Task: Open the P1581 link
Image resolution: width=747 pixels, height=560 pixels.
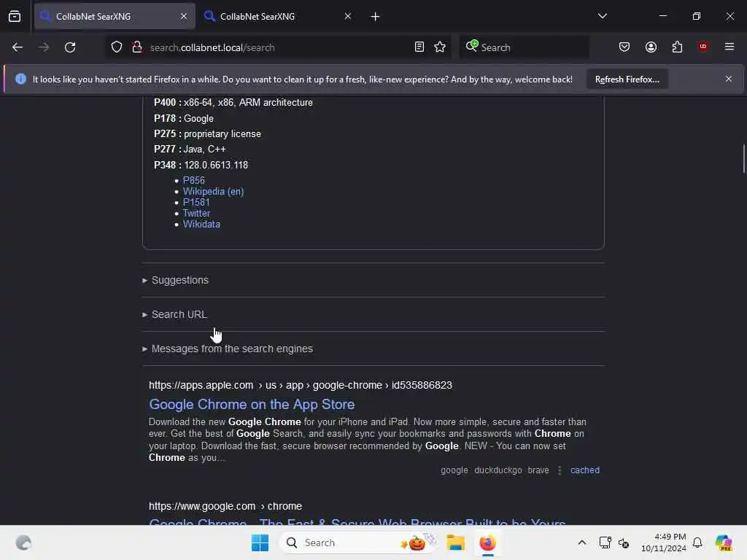Action: [196, 203]
